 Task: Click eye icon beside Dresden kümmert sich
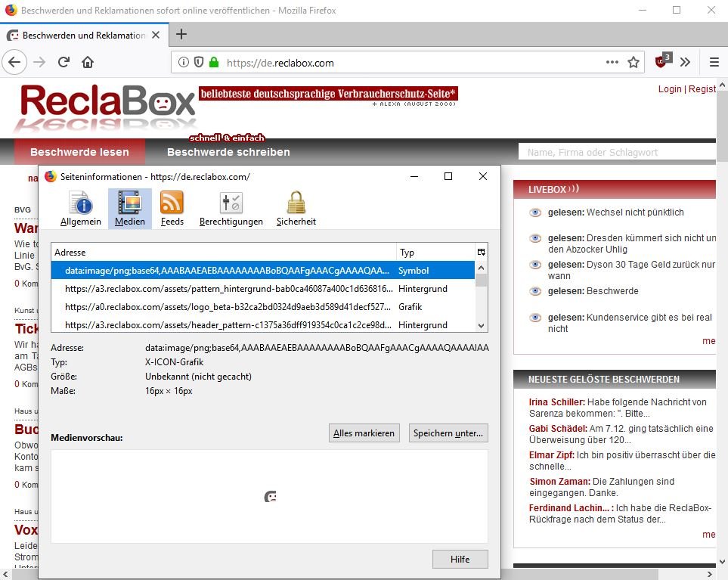point(535,238)
